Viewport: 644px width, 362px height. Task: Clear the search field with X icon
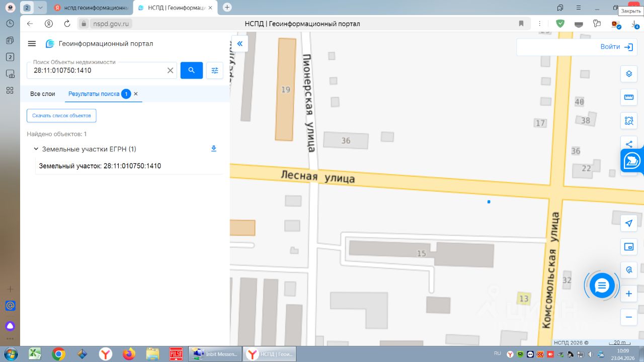171,71
